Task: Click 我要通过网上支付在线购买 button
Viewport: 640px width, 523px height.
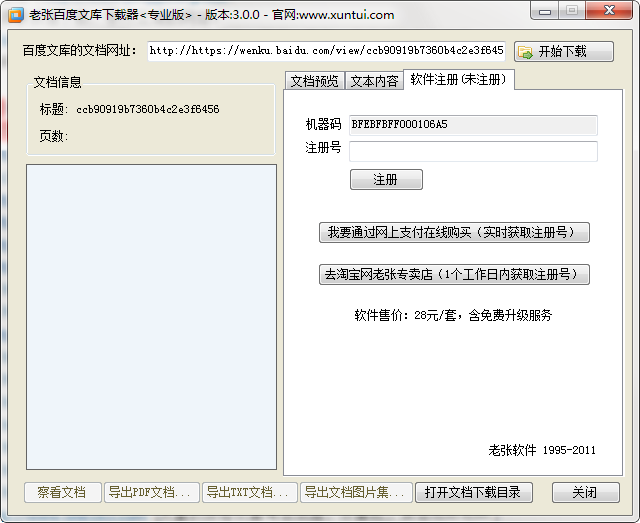Action: [x=454, y=232]
